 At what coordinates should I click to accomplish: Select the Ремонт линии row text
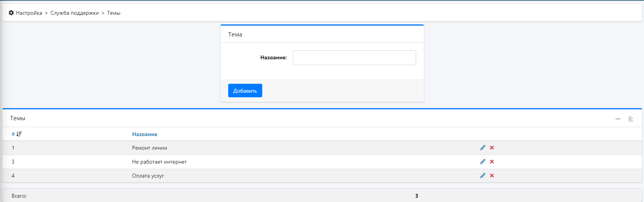pos(149,148)
